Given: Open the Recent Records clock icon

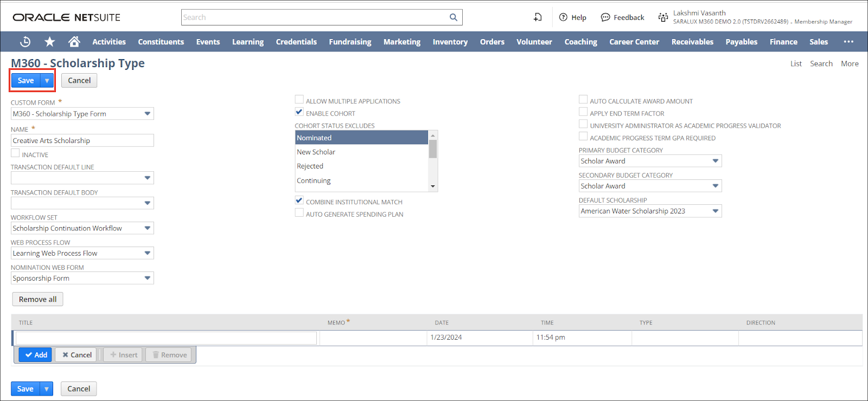Looking at the screenshot, I should point(25,42).
